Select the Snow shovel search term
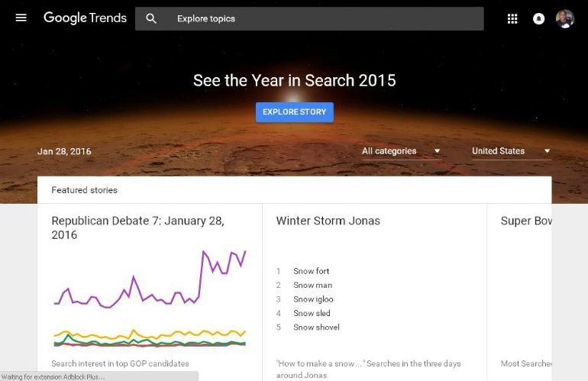The image size is (588, 381). pyautogui.click(x=316, y=328)
